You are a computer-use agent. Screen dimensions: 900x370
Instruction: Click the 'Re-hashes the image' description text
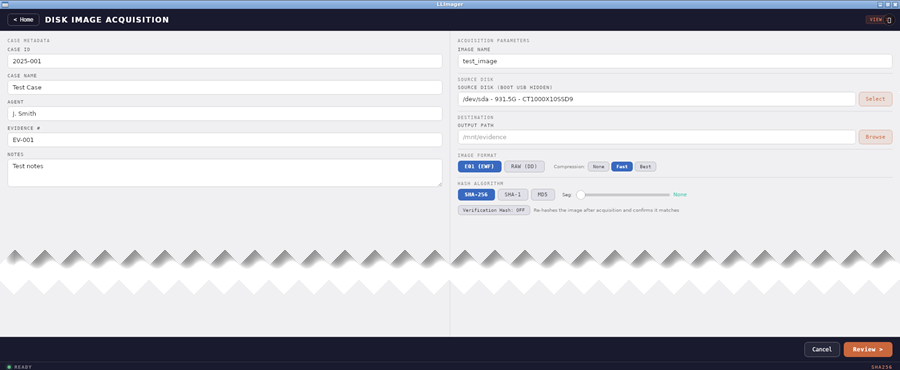[x=606, y=211]
